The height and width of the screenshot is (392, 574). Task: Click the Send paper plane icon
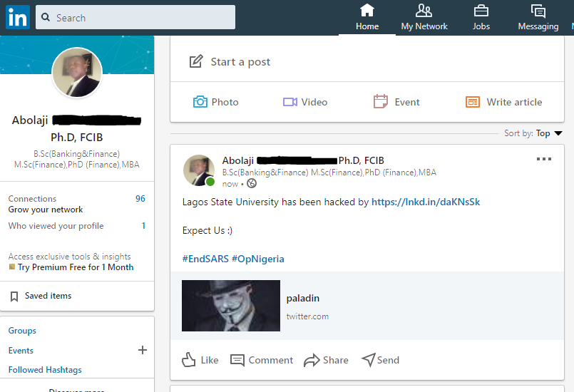click(368, 360)
